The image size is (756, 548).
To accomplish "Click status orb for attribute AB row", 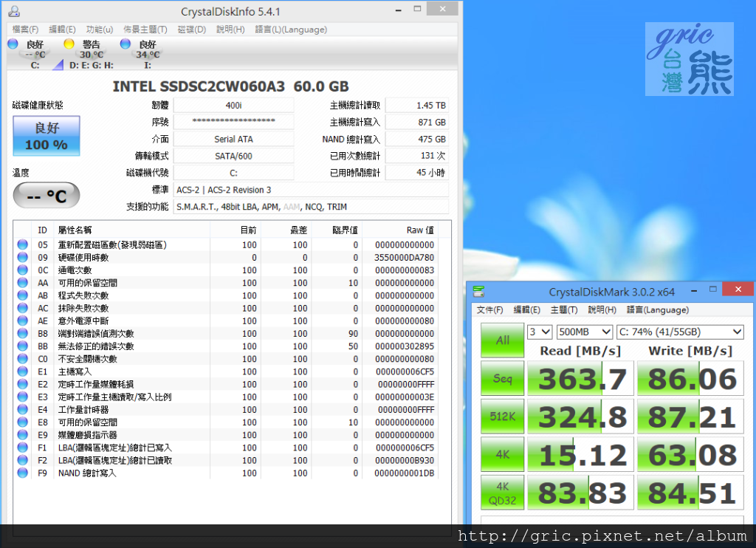I will coord(23,295).
